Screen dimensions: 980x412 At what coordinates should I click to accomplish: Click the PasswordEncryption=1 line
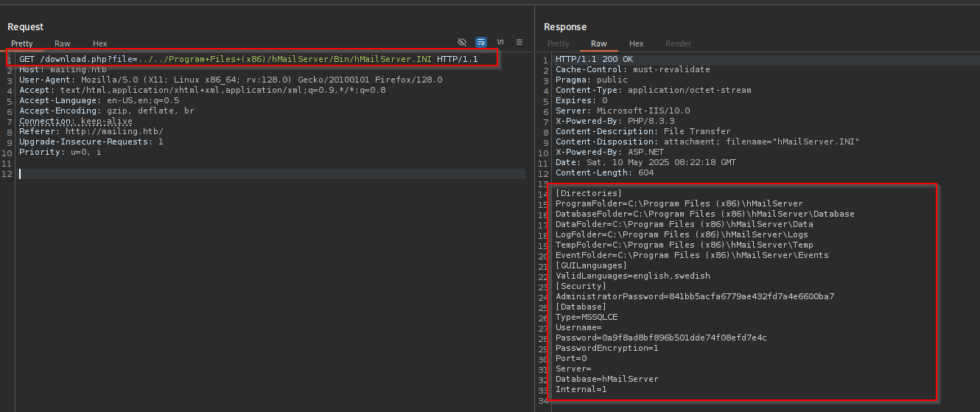pos(607,348)
